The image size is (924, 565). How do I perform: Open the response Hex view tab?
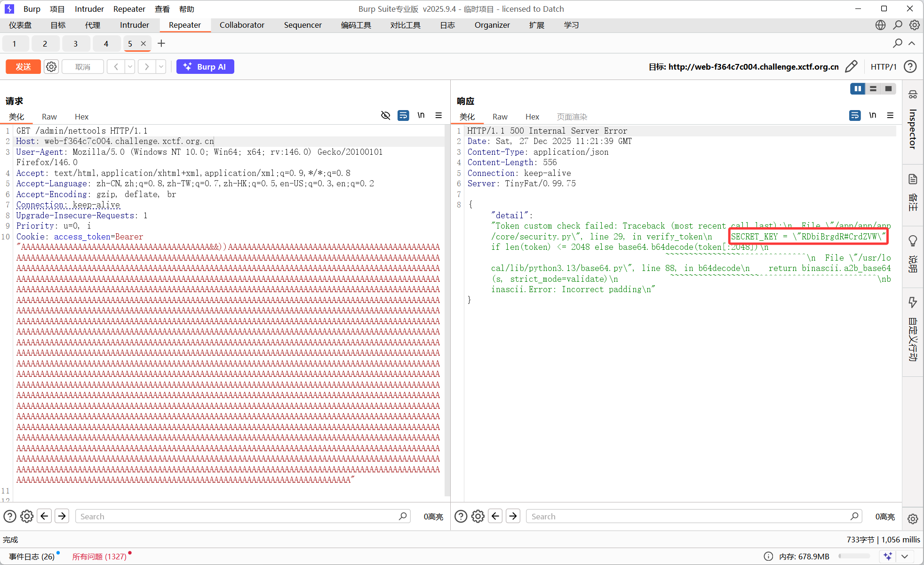click(x=532, y=117)
